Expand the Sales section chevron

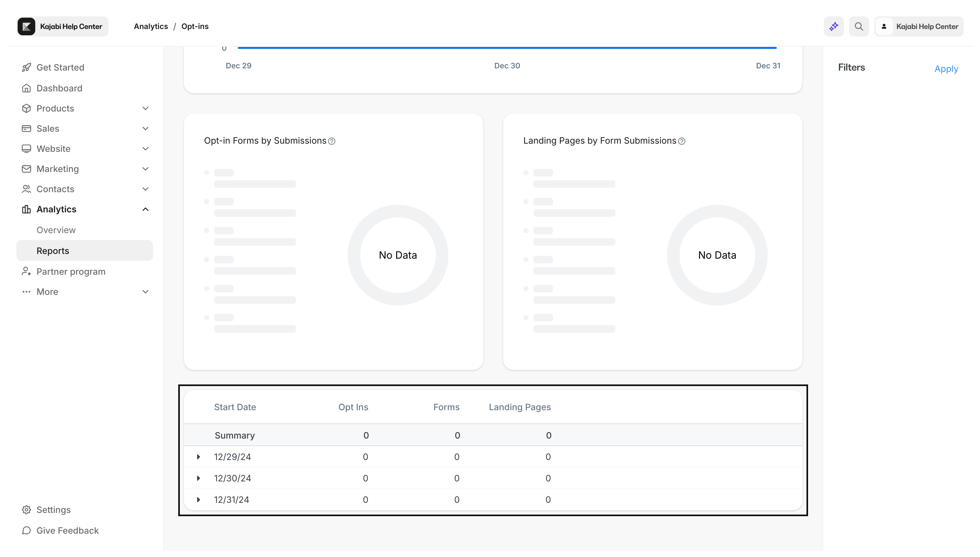point(145,128)
